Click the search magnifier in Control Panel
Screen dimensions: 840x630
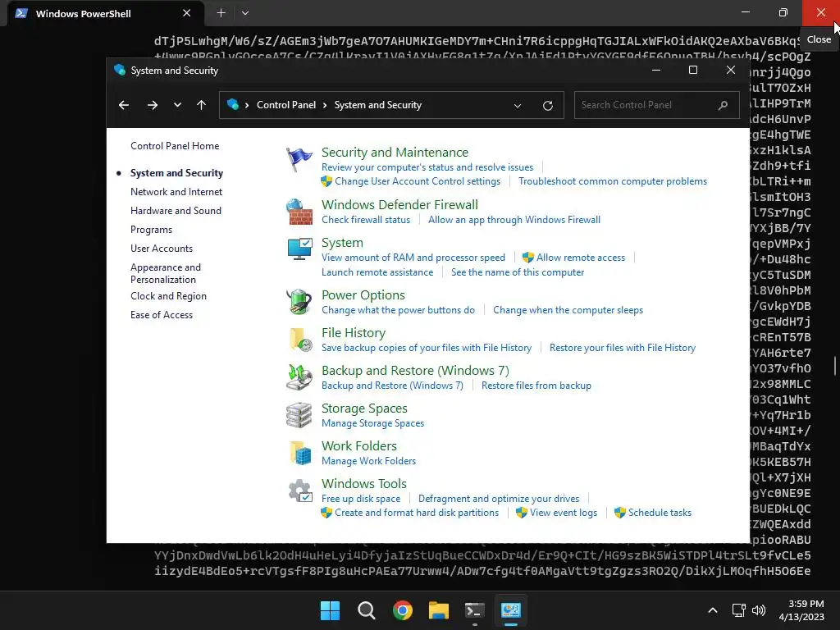[x=723, y=105]
